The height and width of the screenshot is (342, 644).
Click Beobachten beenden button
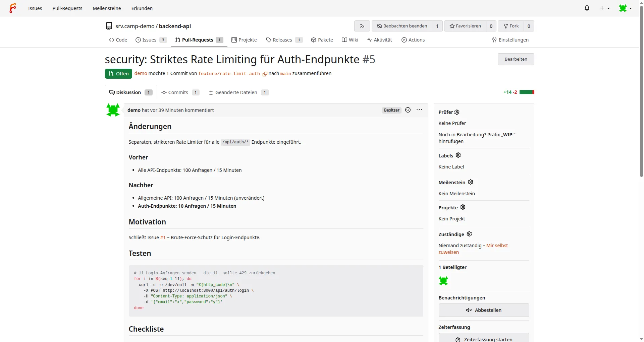coord(402,26)
